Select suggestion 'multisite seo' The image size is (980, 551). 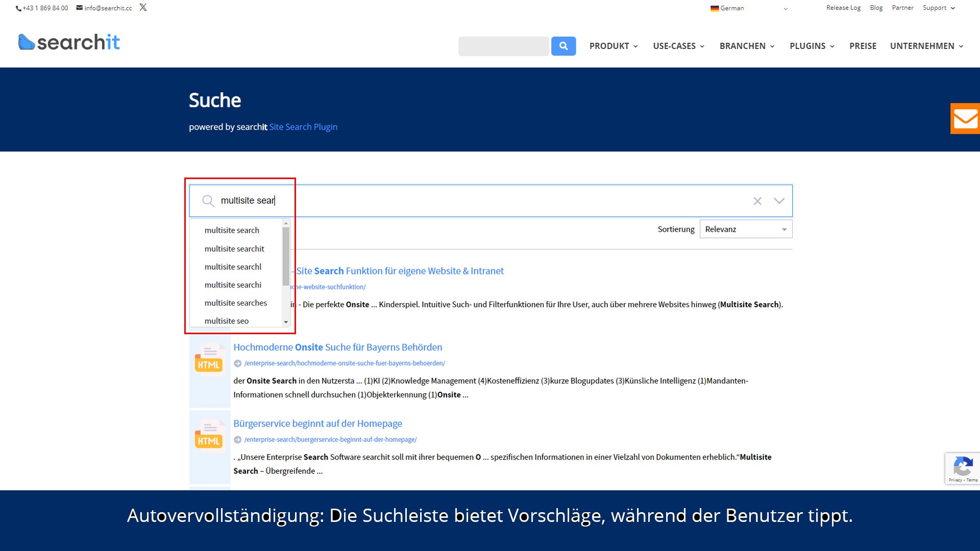click(x=236, y=321)
